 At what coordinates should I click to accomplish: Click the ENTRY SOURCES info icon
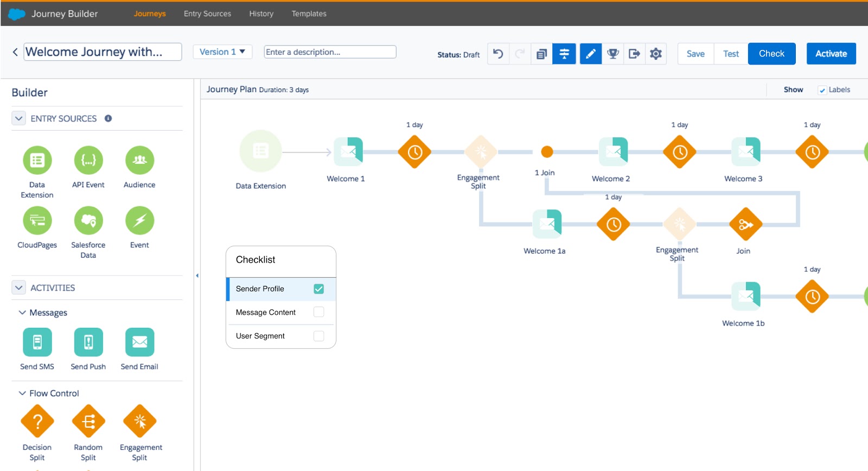[108, 118]
